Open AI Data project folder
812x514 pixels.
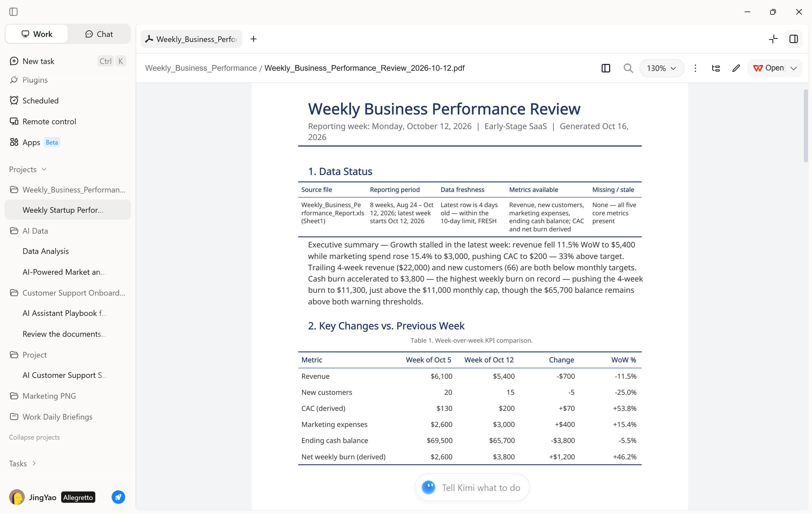pos(67,231)
